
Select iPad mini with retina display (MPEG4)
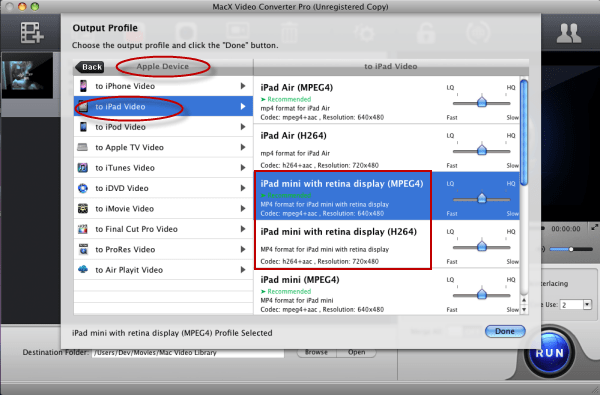pyautogui.click(x=386, y=196)
